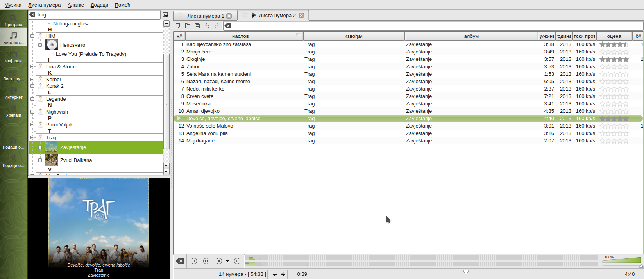Screen dimensions: 644x279
Task: Click the library scrollbar up arrow
Action: 166,23
